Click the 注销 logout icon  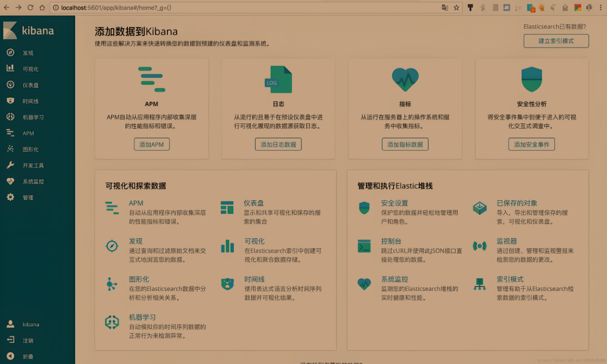[10, 340]
